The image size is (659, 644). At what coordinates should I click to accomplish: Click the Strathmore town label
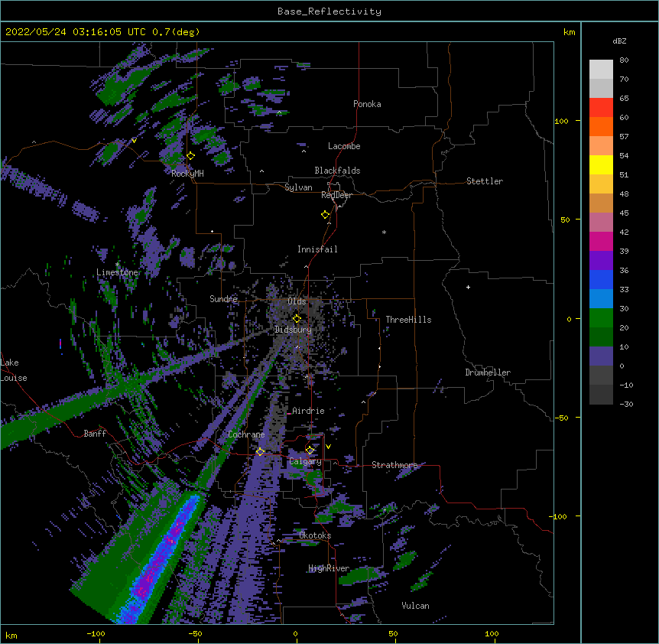tap(394, 465)
